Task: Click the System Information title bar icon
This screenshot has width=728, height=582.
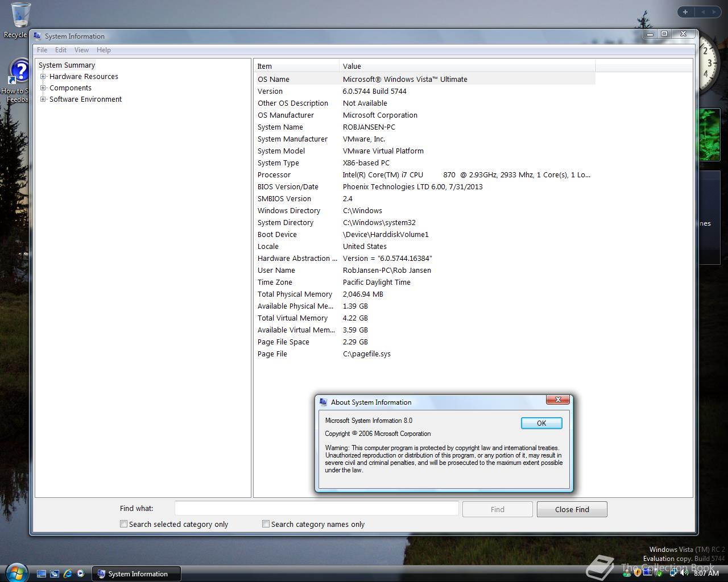Action: 38,36
